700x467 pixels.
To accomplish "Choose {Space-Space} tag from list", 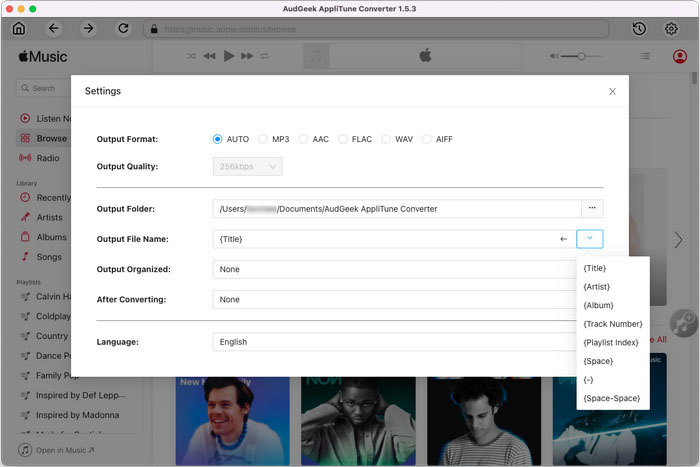I will pyautogui.click(x=613, y=398).
